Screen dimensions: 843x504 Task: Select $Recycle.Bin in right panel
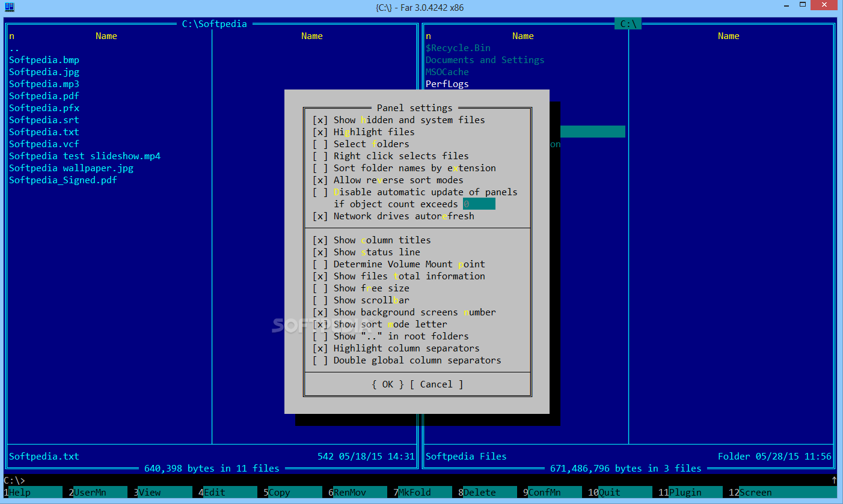[x=458, y=48]
